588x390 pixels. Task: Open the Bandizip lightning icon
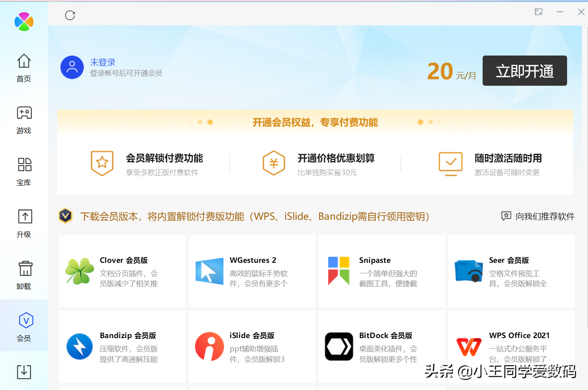[80, 347]
